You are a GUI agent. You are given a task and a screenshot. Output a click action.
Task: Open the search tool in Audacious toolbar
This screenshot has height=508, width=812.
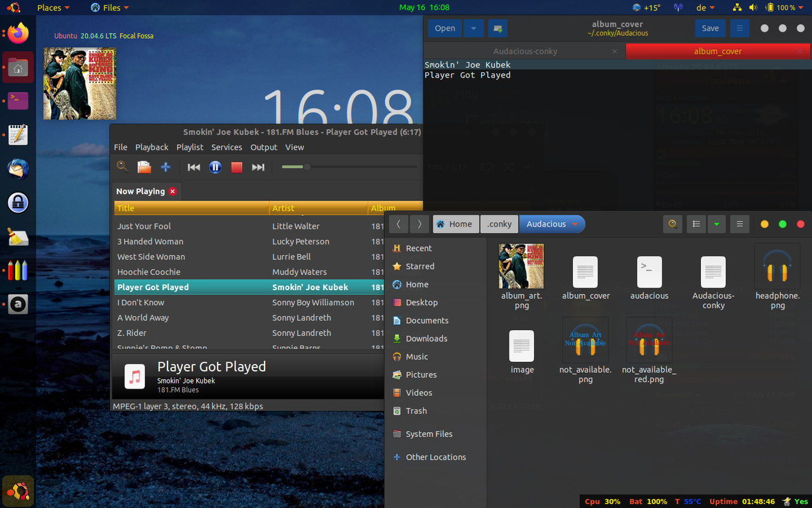[x=122, y=167]
